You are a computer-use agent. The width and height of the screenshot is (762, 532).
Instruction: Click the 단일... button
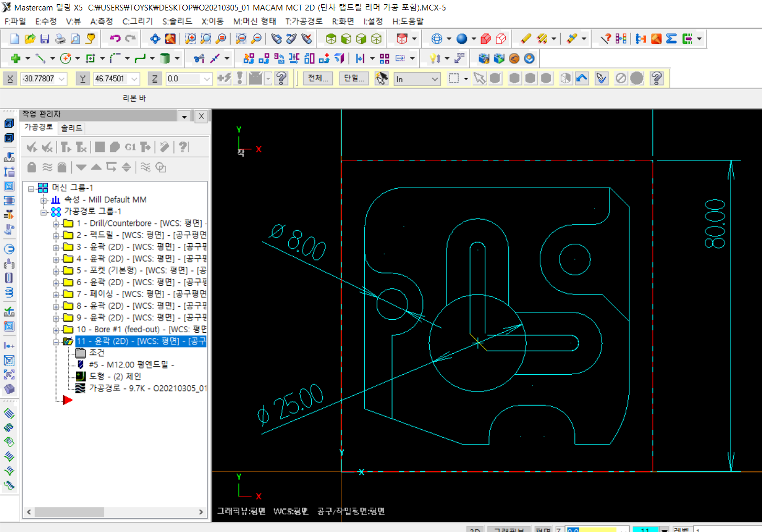click(x=354, y=79)
